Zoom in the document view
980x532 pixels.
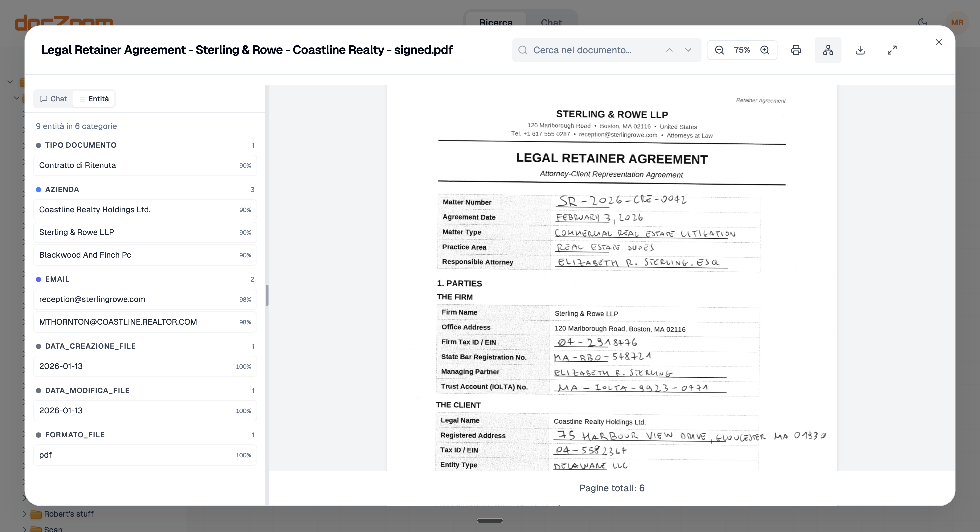pos(765,50)
